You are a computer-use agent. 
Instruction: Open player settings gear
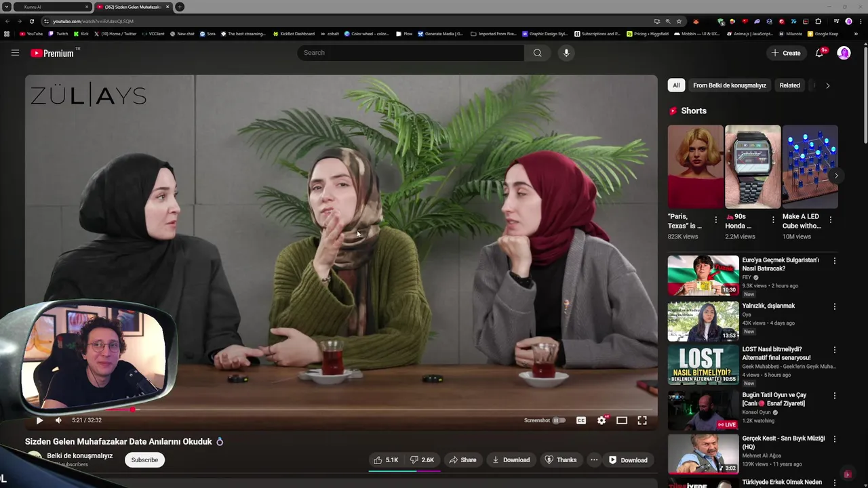pyautogui.click(x=601, y=420)
